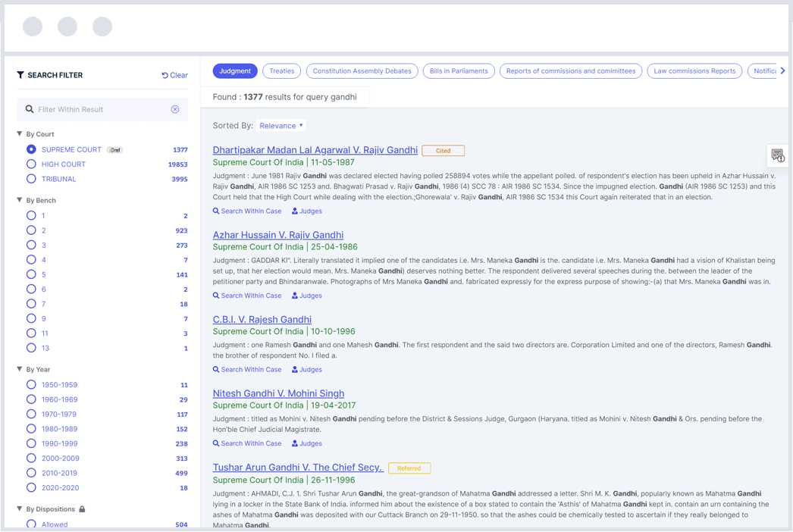793x532 pixels.
Task: Click the clear icon in filter search box
Action: [175, 109]
